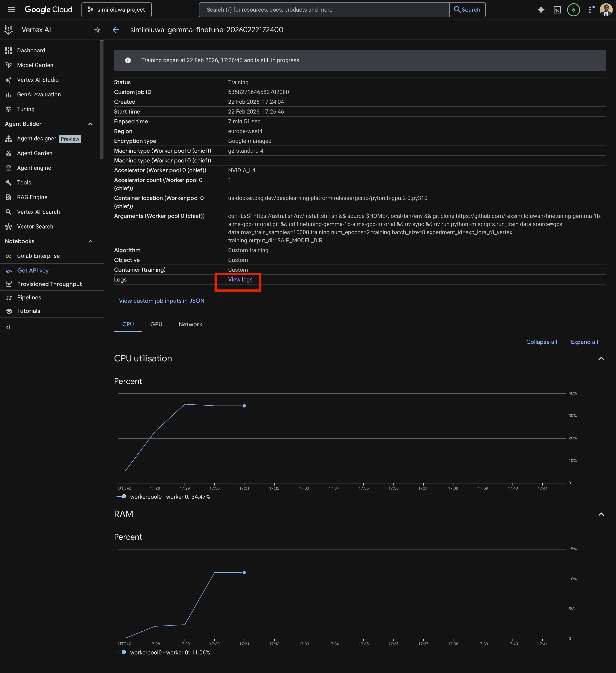616x673 pixels.
Task: Activate Cloud Shell terminal
Action: [x=557, y=10]
